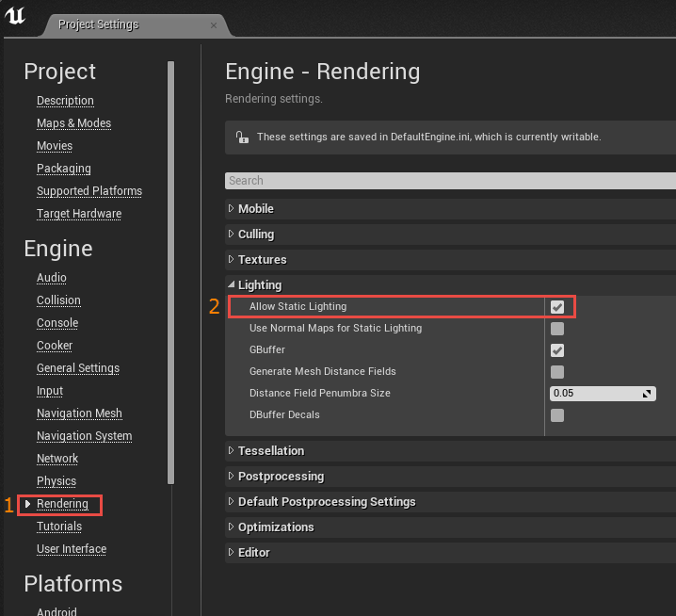Viewport: 676px width, 616px height.
Task: Enable Use Normal Maps for Static Lighting
Action: pos(557,329)
